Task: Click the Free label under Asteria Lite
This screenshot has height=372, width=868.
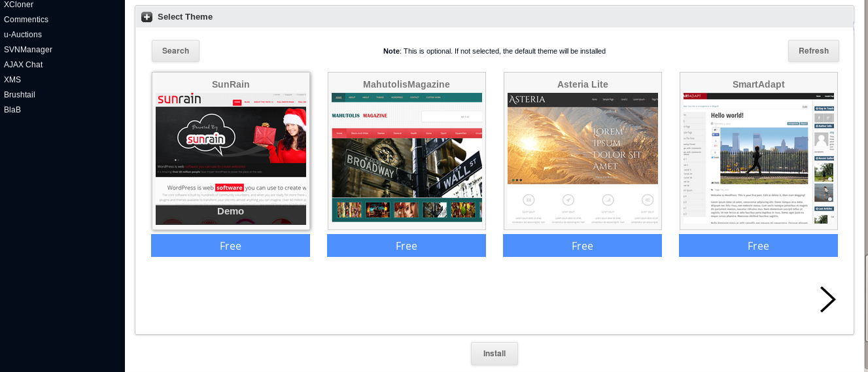Action: coord(582,246)
